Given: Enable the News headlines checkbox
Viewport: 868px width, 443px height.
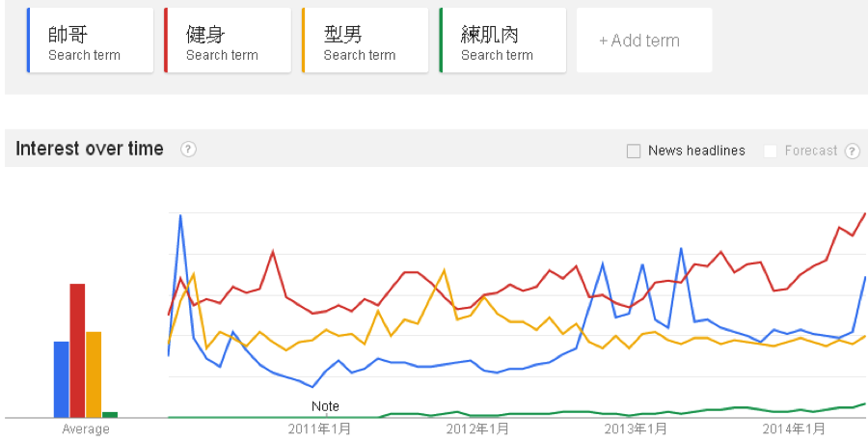Looking at the screenshot, I should (634, 151).
